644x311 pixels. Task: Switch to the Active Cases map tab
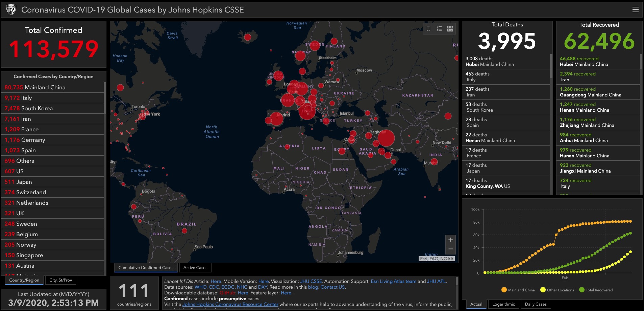click(195, 268)
